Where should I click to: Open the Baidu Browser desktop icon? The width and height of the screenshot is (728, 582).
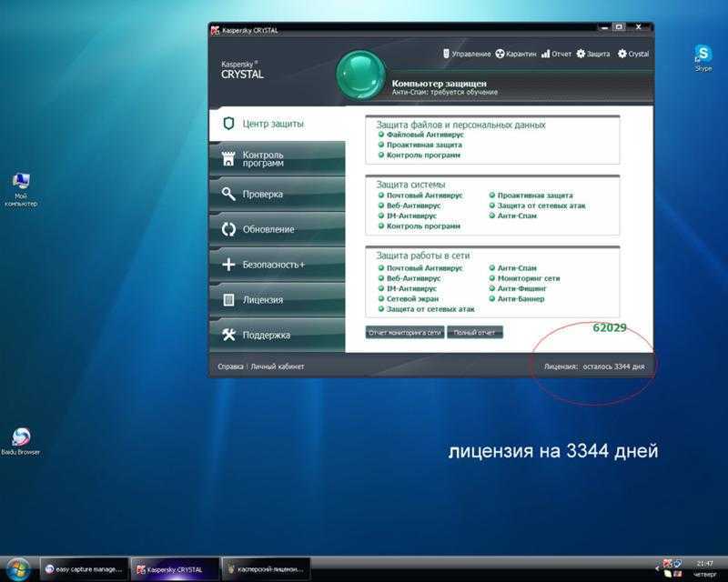(x=20, y=441)
